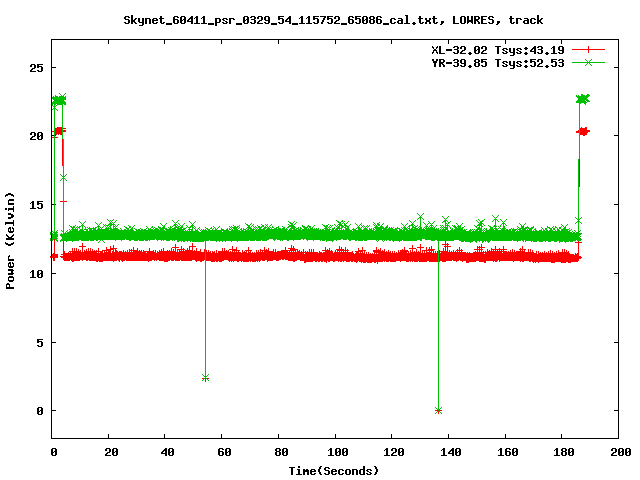Click the plot title Skynet_60411_psr_0329_54_115752_65086_cal.txt

pyautogui.click(x=281, y=20)
